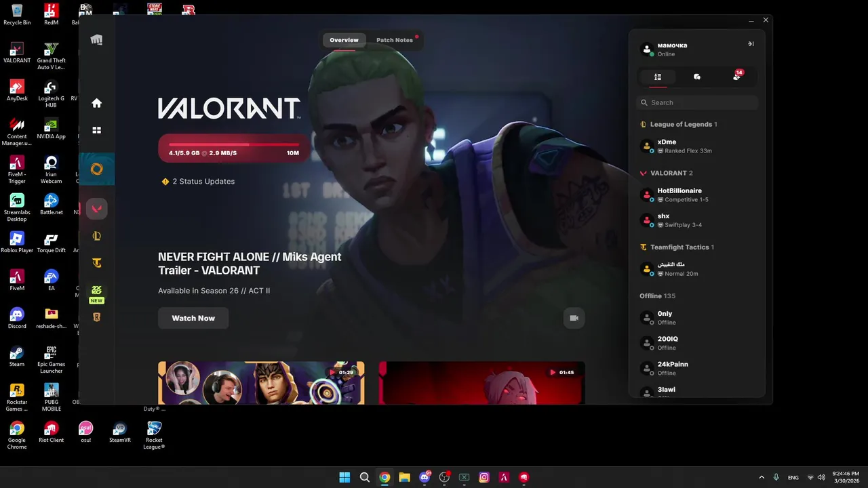
Task: Open the all games grid view
Action: [97, 130]
